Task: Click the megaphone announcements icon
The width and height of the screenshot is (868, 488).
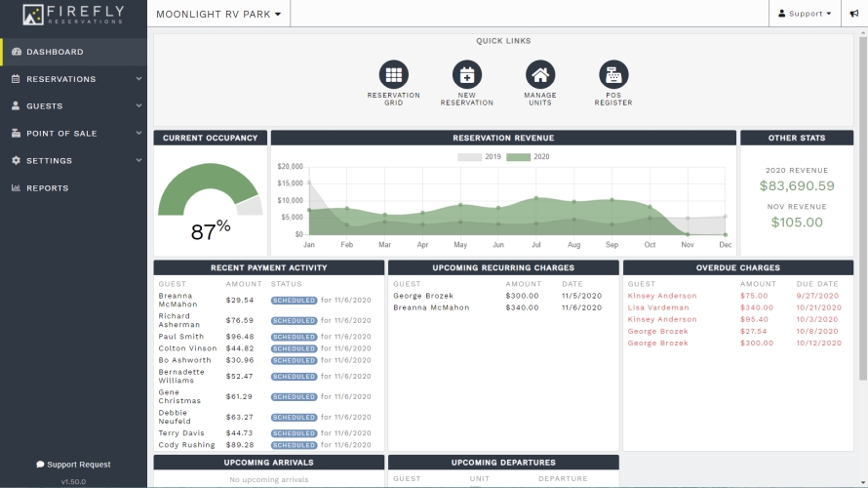Action: click(854, 14)
